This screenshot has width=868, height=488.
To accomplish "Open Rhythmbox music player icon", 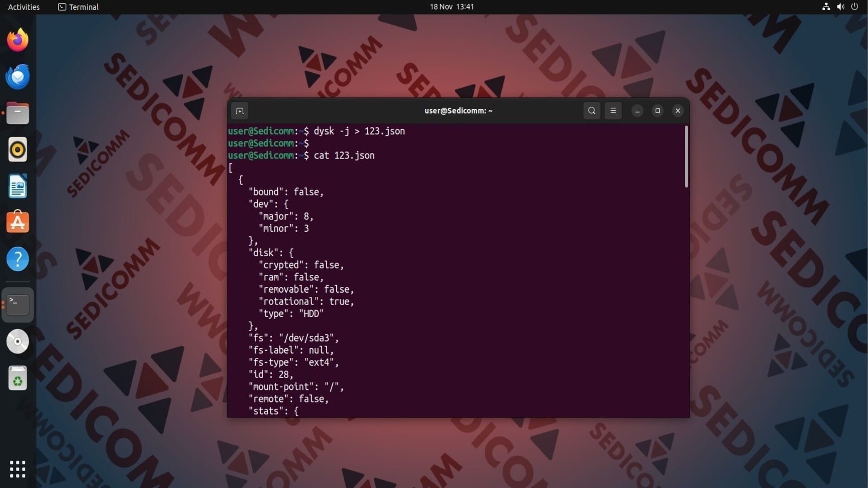I will [18, 150].
